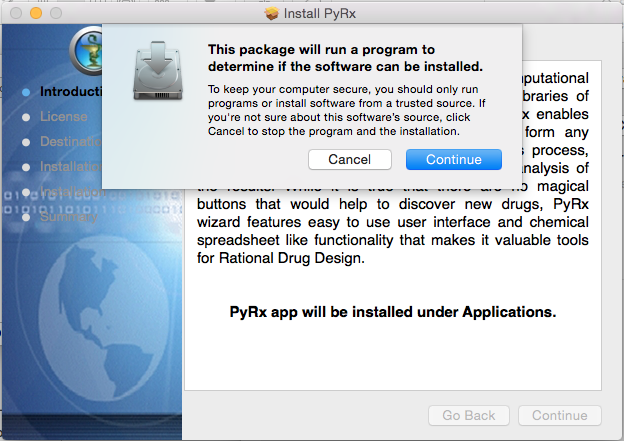Image resolution: width=624 pixels, height=441 pixels.
Task: Click the greyed Continue button in installer window
Action: 560,416
